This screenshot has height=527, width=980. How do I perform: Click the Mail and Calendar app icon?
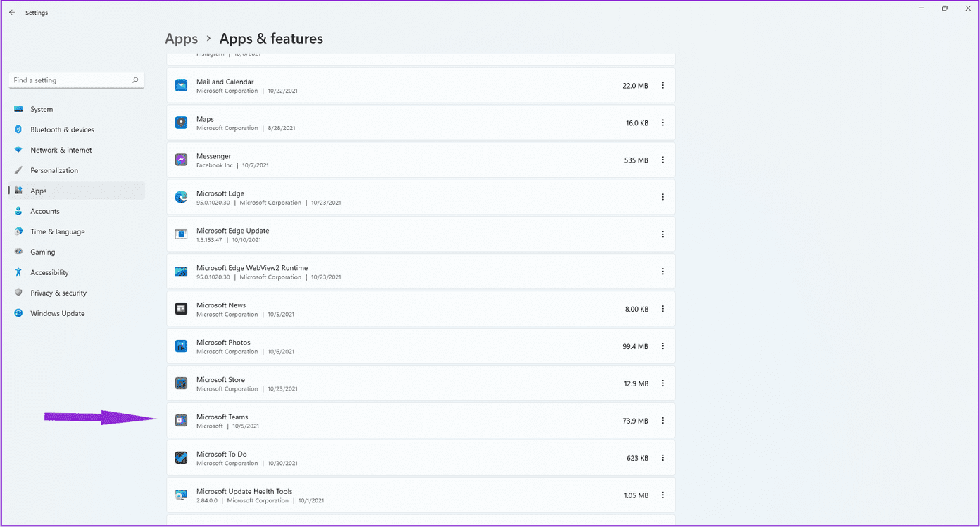pyautogui.click(x=181, y=86)
